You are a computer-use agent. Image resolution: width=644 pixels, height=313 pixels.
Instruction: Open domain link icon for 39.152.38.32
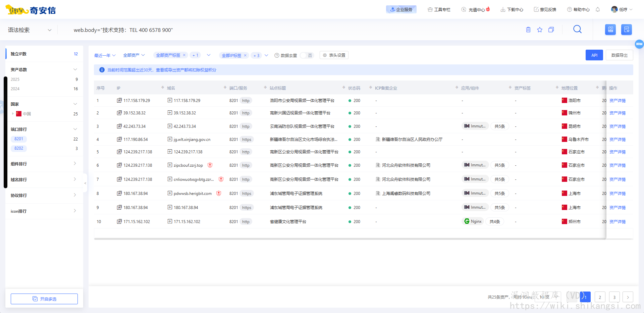[170, 113]
